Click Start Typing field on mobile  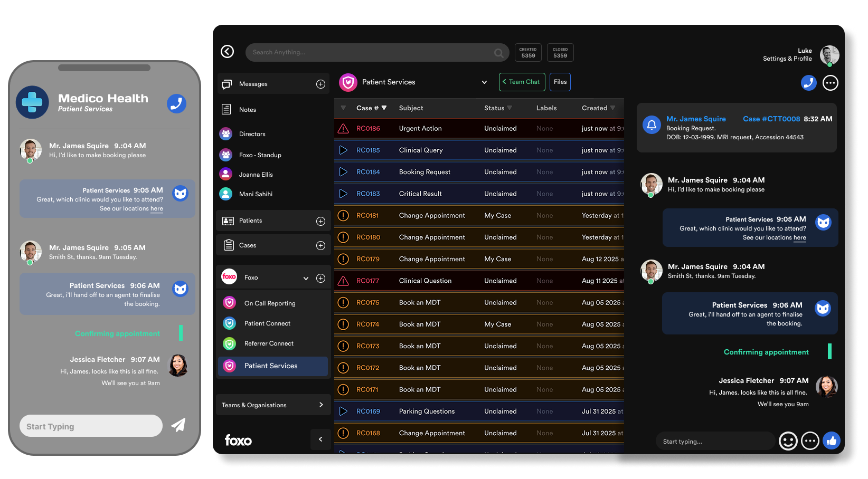pos(91,426)
